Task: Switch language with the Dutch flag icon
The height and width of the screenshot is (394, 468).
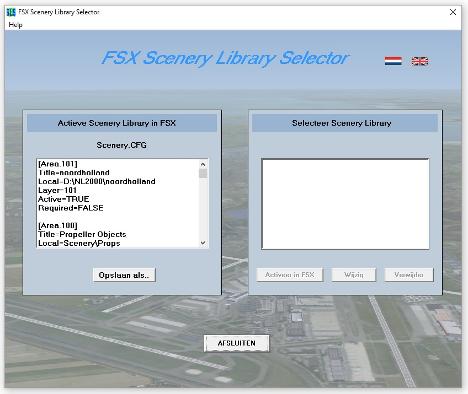Action: click(x=393, y=61)
